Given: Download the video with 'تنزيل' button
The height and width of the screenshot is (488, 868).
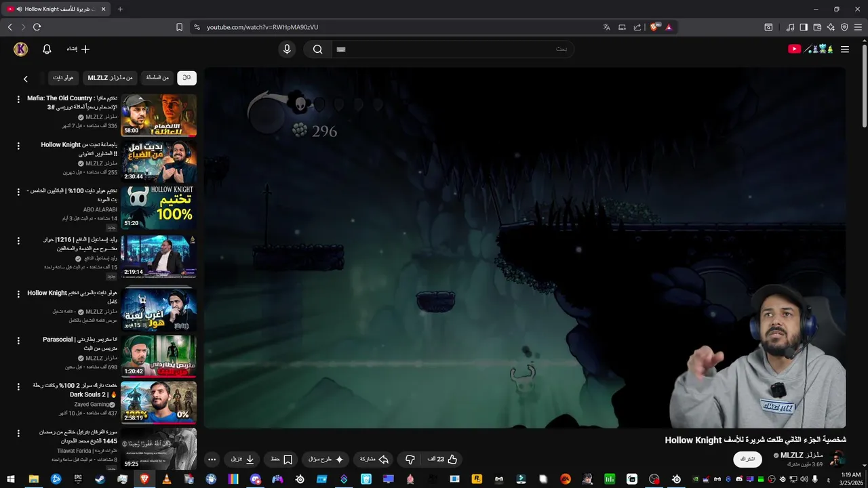Looking at the screenshot, I should point(242,459).
